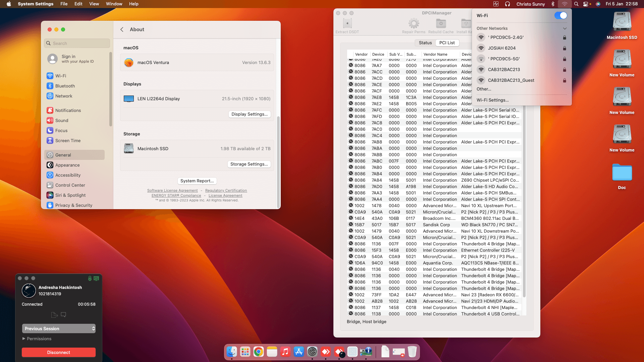Open Bluetooth in the settings sidebar
Viewport: 644px width, 362px height.
tap(65, 86)
